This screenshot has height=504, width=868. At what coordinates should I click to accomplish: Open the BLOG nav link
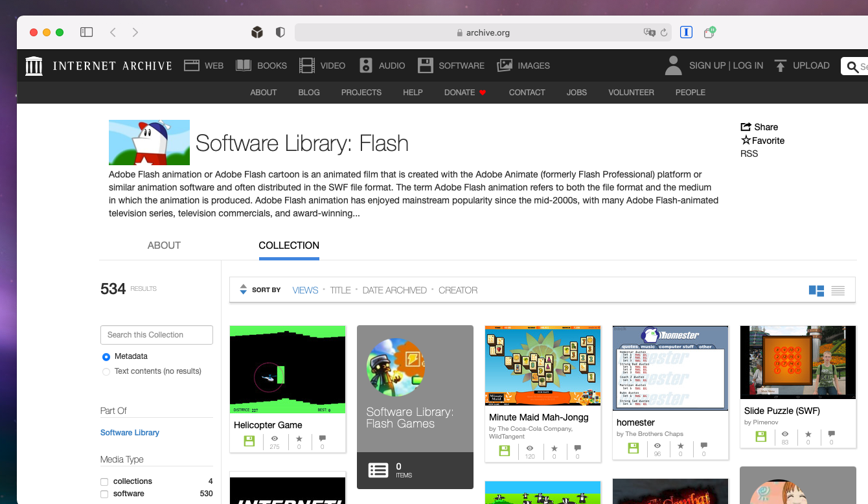click(309, 93)
